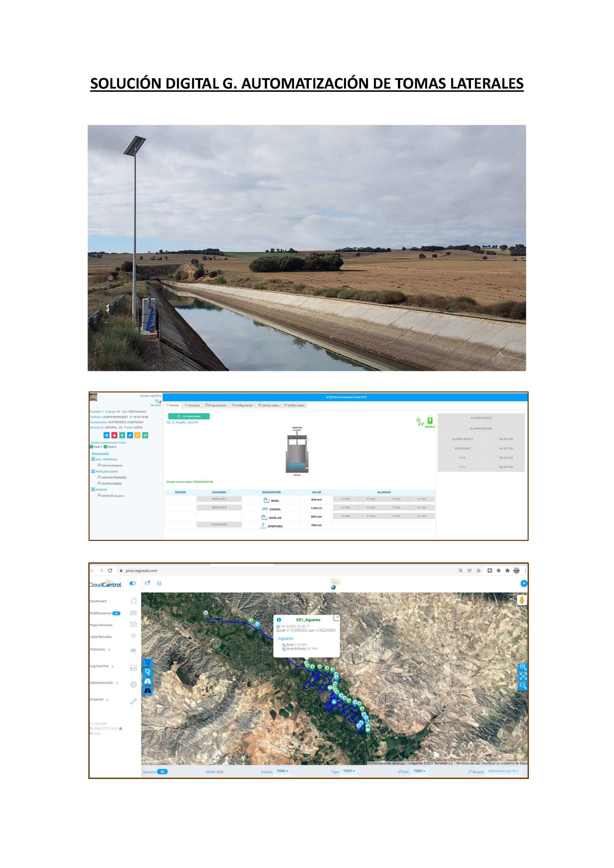Bookmark page with the star icon

pos(478,571)
